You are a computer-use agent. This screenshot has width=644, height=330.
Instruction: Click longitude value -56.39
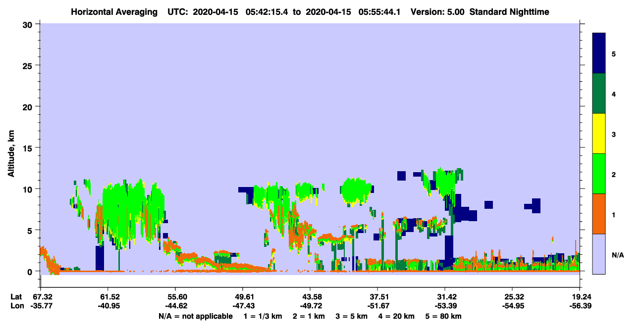click(580, 306)
